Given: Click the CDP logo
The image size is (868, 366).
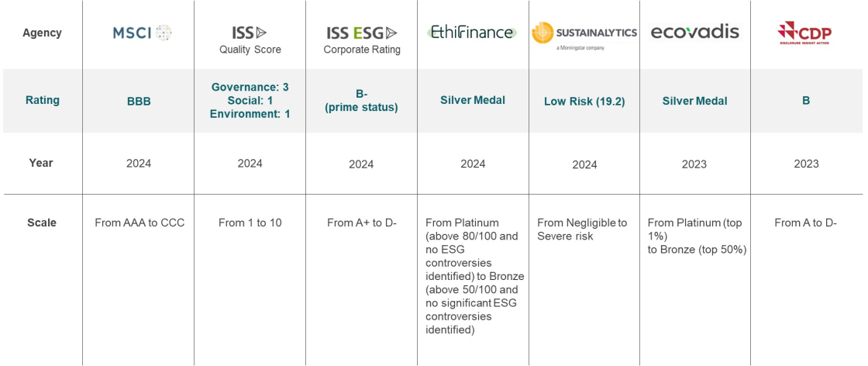Looking at the screenshot, I should click(x=805, y=33).
